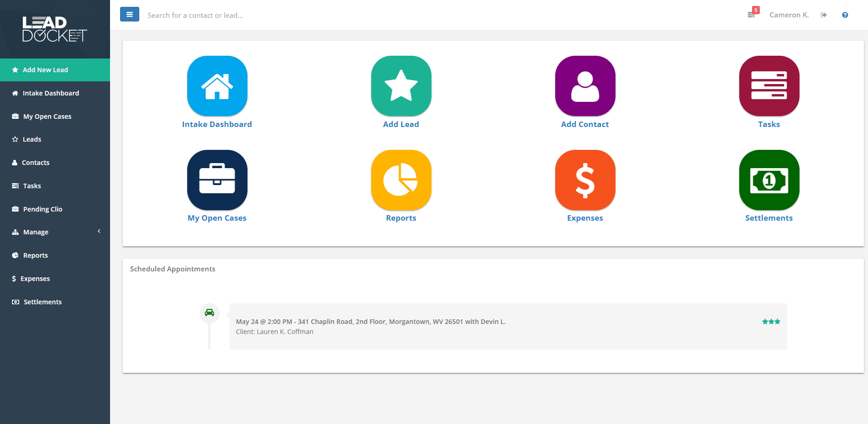Click the green Add Lead star icon
Viewport: 868px width, 424px height.
tap(401, 86)
